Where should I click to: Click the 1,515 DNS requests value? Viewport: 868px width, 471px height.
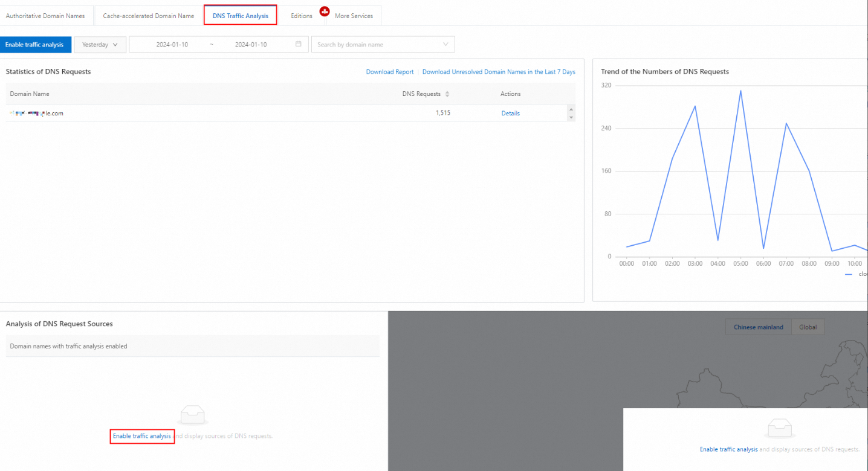443,113
